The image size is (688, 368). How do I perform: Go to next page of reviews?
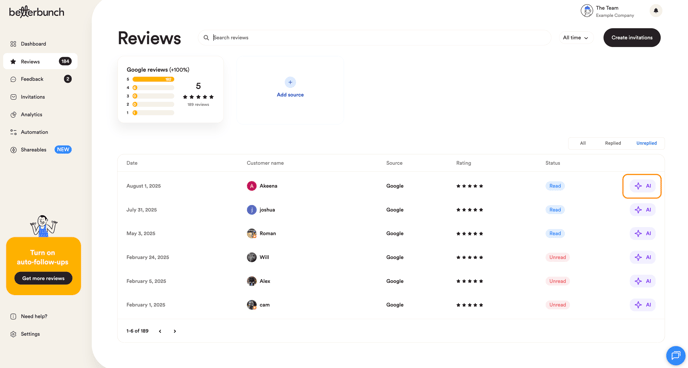click(175, 332)
